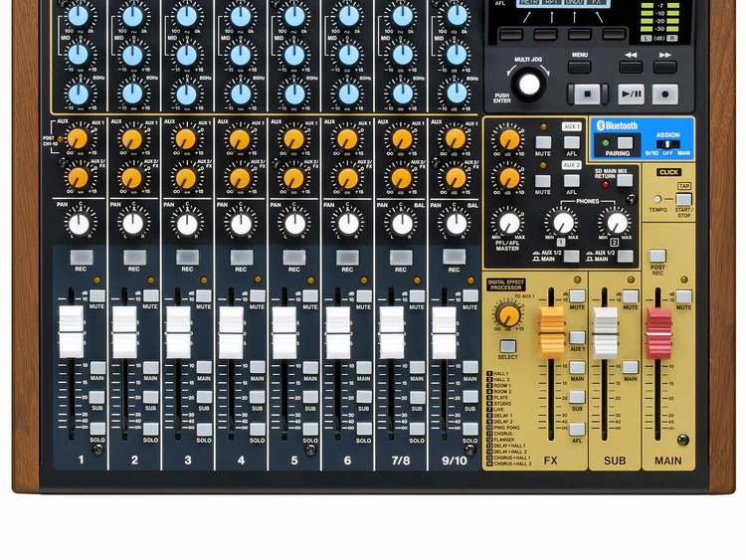The width and height of the screenshot is (746, 560).
Task: Arm REC on channel 1
Action: point(82,258)
